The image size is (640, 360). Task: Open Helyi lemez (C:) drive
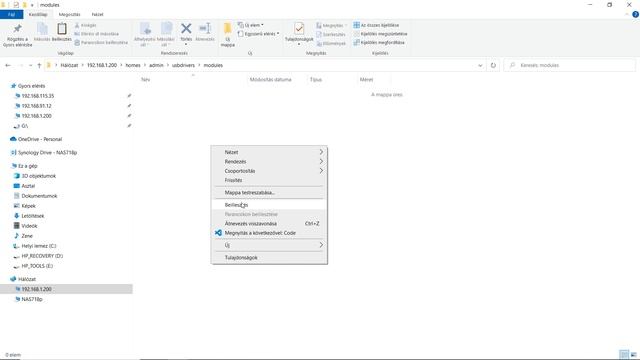point(39,246)
